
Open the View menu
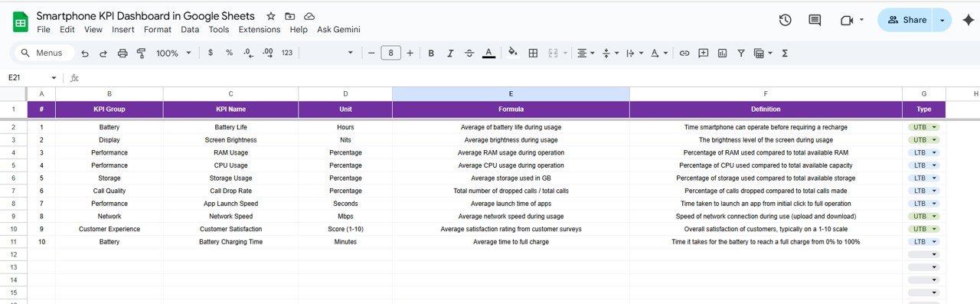click(x=93, y=29)
